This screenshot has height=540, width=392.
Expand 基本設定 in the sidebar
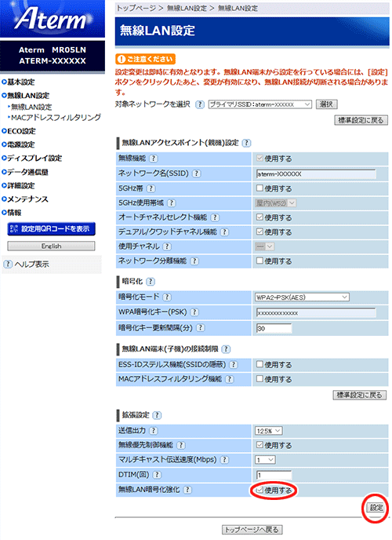18,82
